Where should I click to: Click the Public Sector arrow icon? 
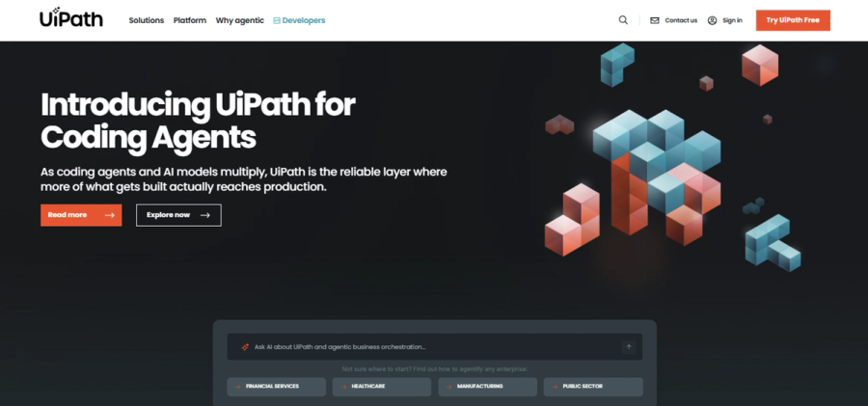click(x=555, y=387)
